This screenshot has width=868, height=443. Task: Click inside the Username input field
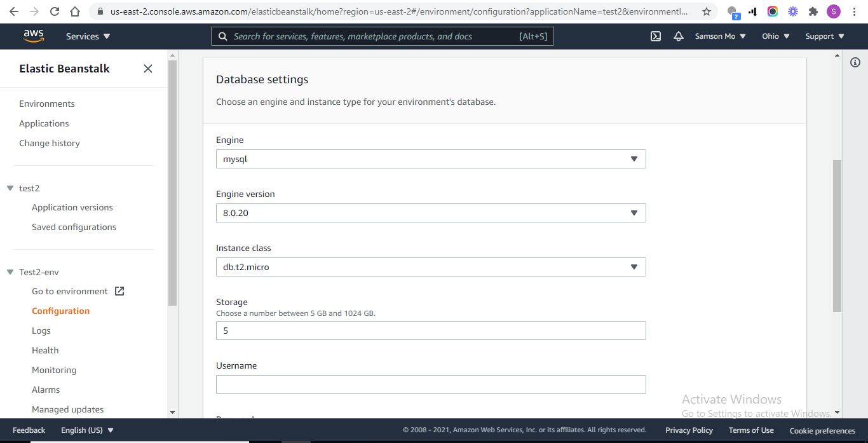[x=431, y=385]
